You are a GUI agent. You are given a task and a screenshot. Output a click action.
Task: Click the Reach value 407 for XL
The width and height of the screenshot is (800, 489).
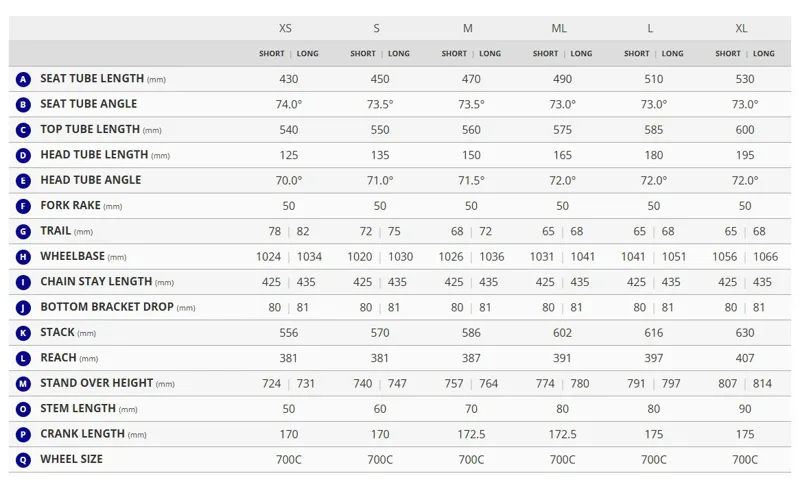745,358
